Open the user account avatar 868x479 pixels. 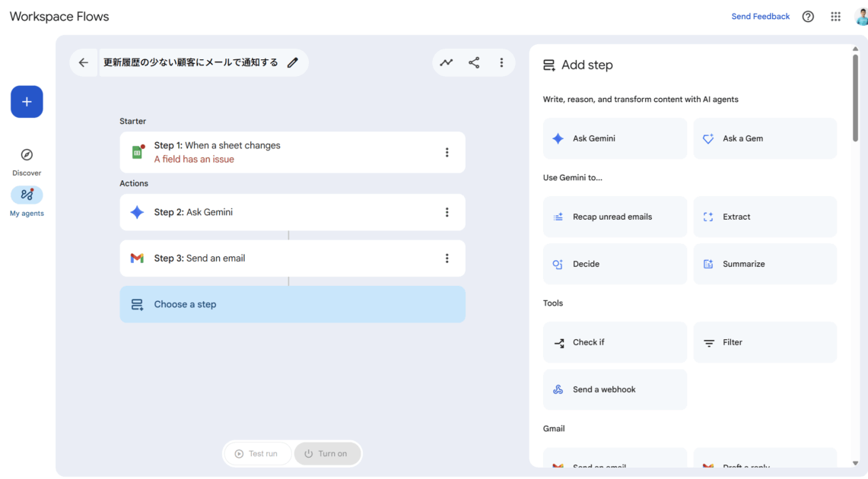(860, 16)
